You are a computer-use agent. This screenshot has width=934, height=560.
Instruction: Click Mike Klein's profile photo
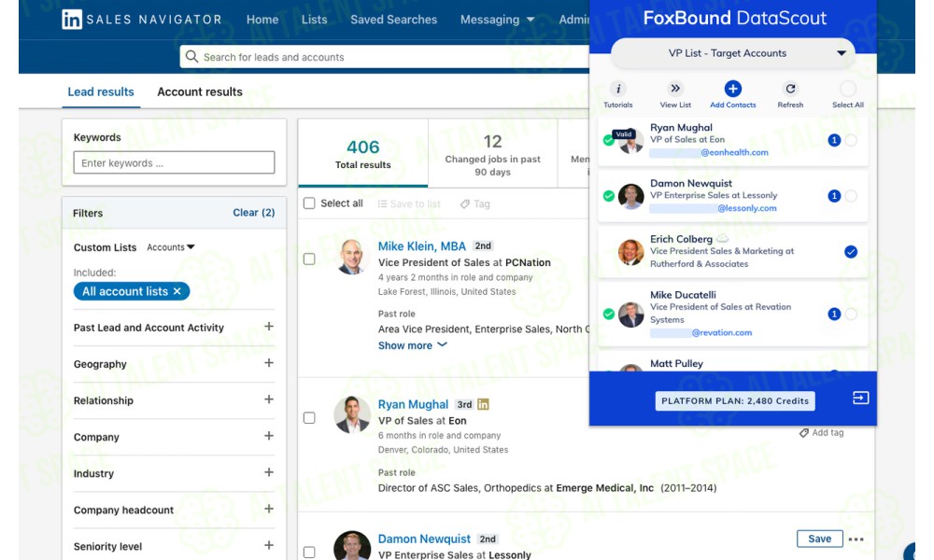[351, 257]
